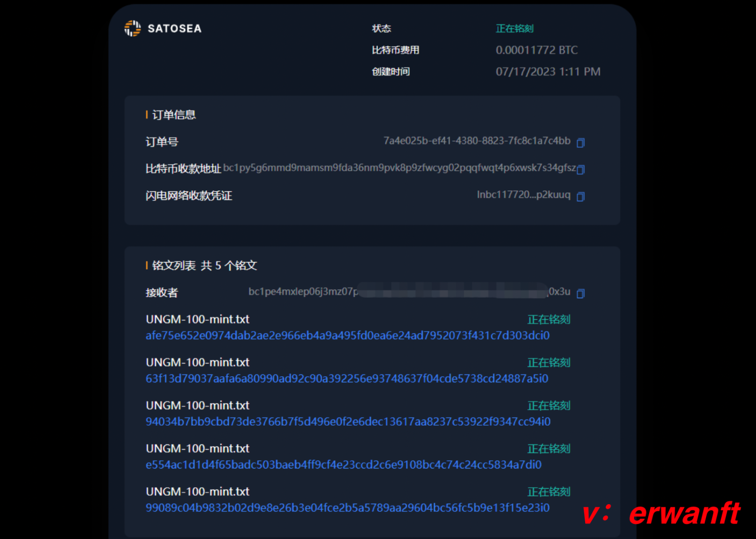Click the Satosea logo icon
The image size is (756, 539).
(x=133, y=28)
